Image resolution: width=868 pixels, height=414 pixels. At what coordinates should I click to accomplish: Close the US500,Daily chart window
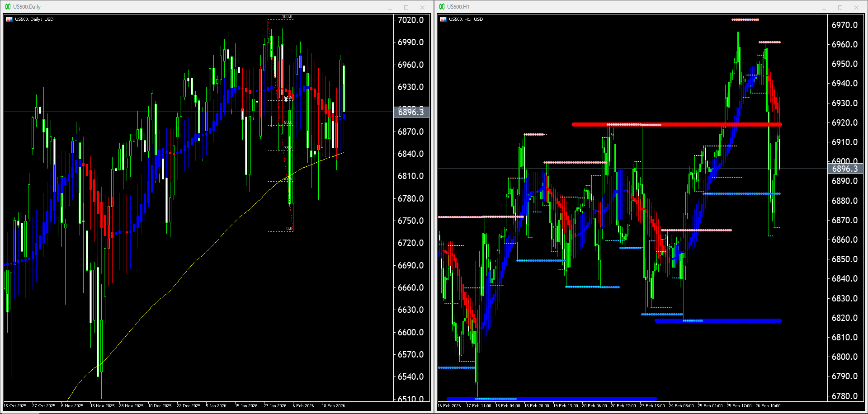(422, 7)
